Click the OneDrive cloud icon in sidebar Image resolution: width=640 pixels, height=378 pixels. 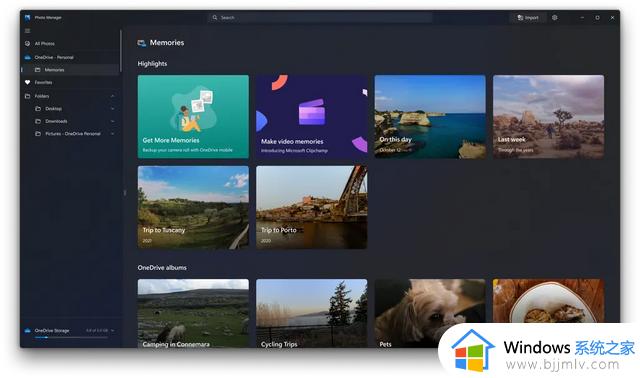coord(27,58)
